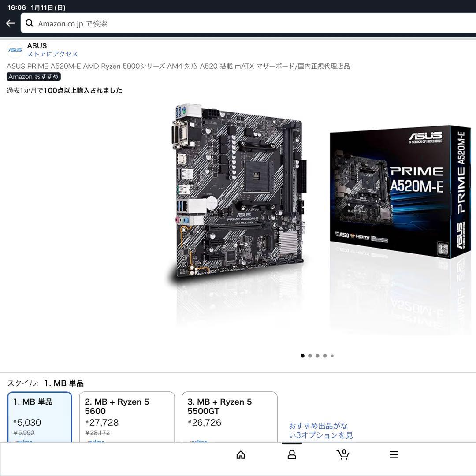Tap the ASUS brand logo

click(x=15, y=50)
